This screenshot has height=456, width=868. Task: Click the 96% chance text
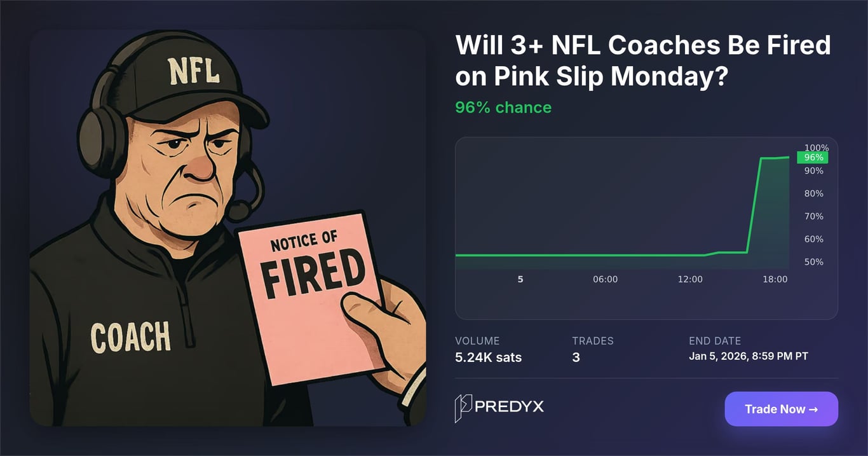tap(503, 107)
